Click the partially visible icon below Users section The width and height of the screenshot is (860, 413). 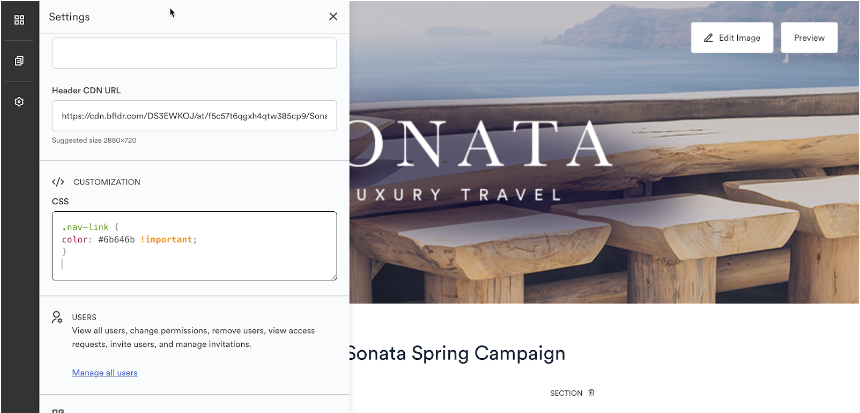pos(58,410)
